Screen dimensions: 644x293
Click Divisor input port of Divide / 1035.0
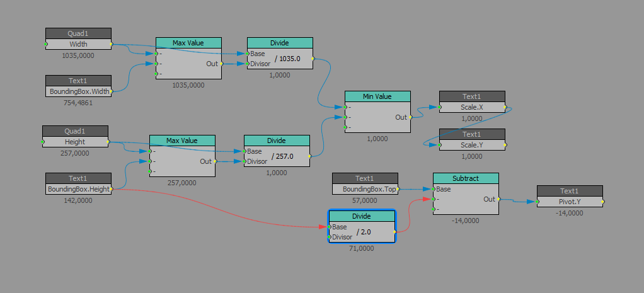click(247, 64)
